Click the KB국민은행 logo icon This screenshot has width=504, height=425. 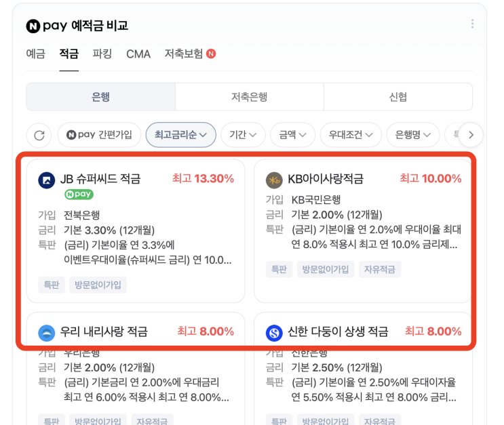point(274,180)
